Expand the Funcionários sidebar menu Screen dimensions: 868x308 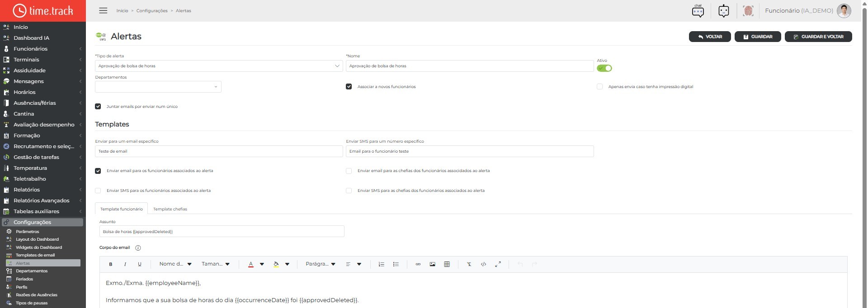[43, 49]
